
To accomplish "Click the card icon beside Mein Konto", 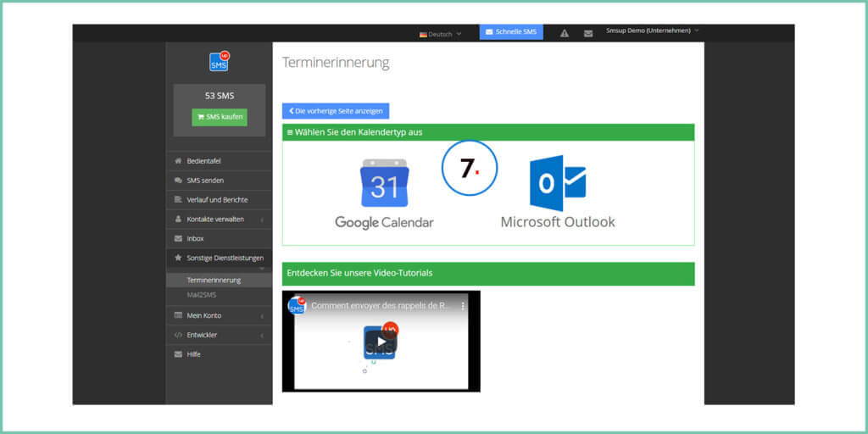I will coord(178,315).
